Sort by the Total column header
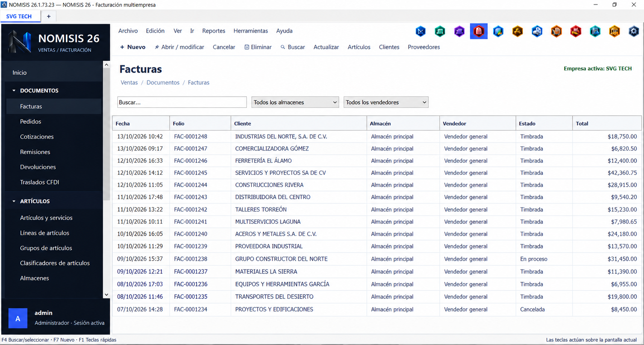This screenshot has width=644, height=345. [x=607, y=123]
